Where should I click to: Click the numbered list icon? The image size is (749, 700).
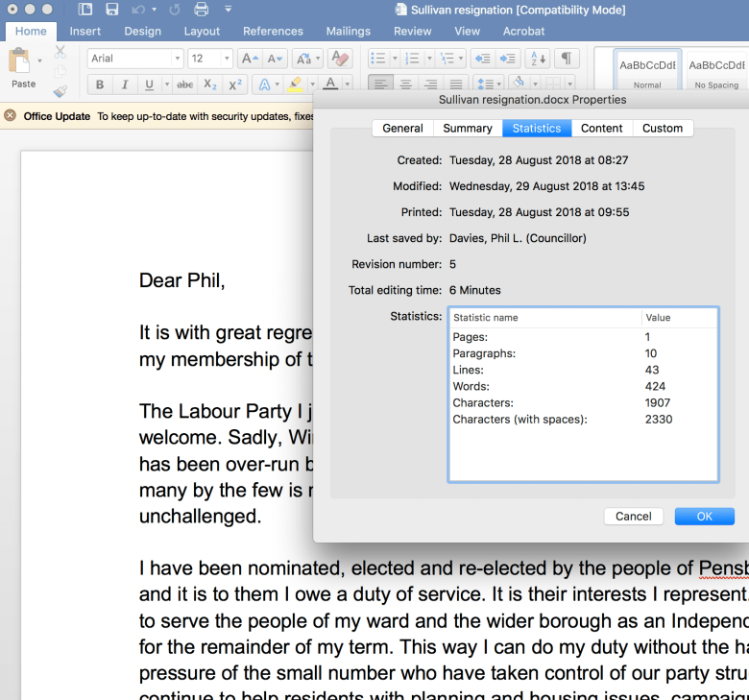pos(412,59)
